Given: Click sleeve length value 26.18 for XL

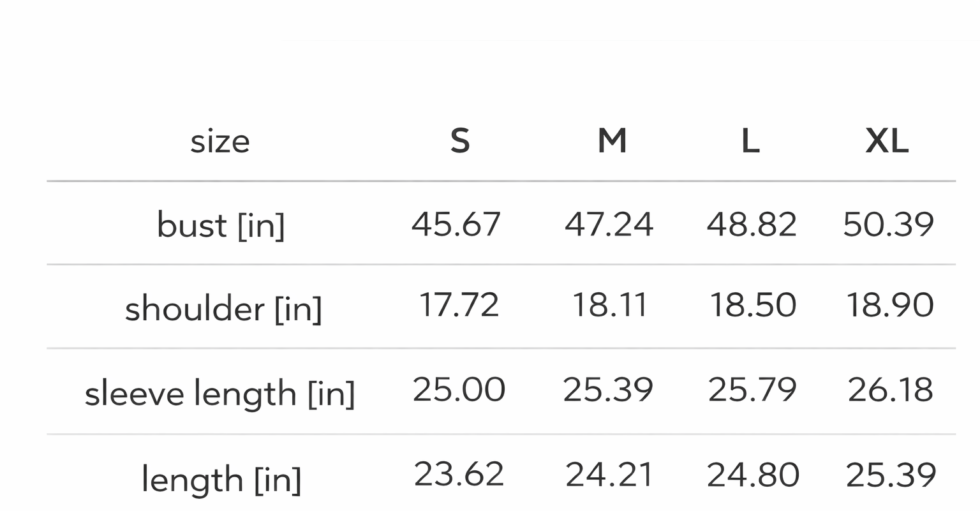Looking at the screenshot, I should point(890,389).
